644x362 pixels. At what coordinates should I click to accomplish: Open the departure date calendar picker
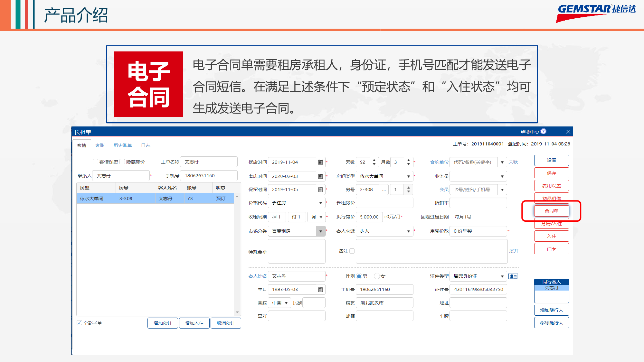pos(320,176)
